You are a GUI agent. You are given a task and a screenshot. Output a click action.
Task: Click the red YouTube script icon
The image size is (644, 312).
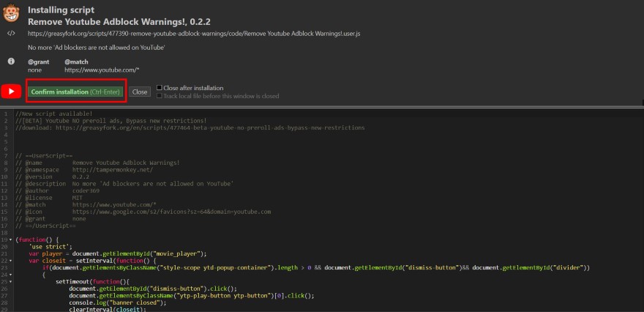click(11, 92)
